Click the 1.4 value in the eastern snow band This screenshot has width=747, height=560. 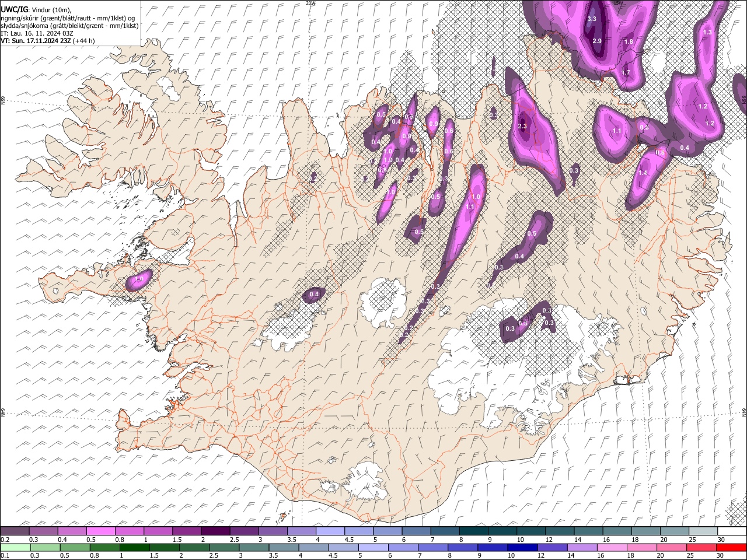(x=643, y=173)
